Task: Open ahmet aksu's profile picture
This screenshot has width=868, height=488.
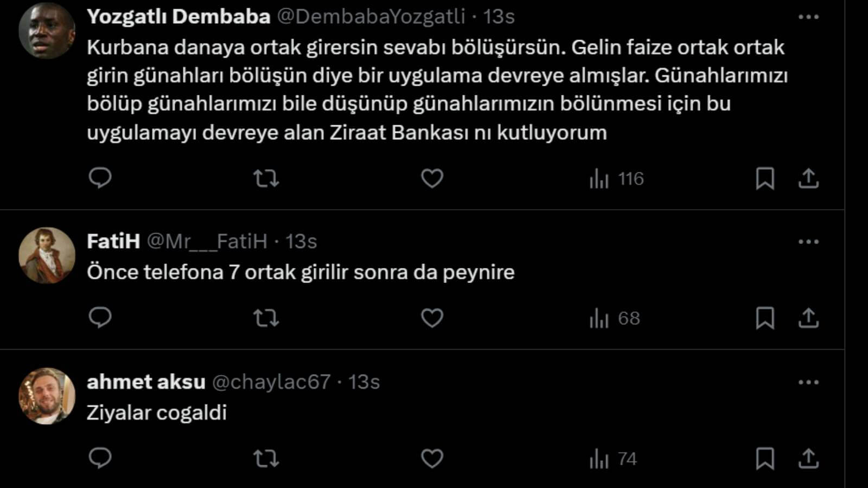Action: pos(47,396)
